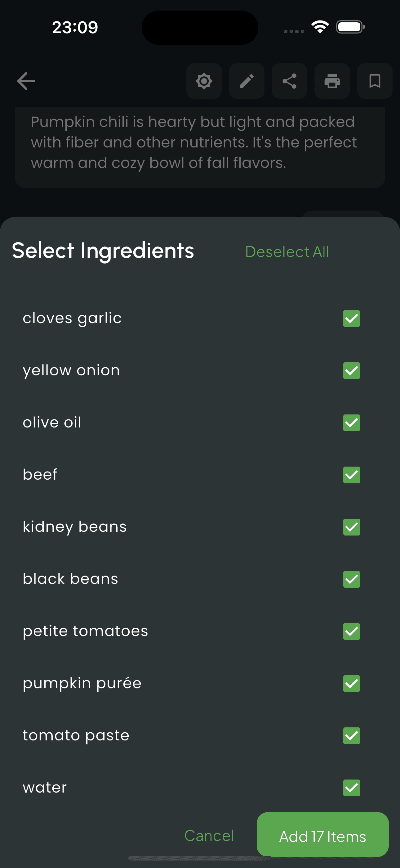Image resolution: width=400 pixels, height=868 pixels.
Task: Tap Deselect All ingredients
Action: pyautogui.click(x=287, y=251)
